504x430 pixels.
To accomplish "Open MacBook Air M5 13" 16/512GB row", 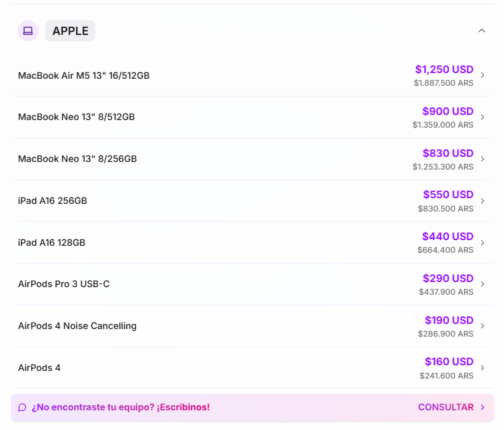I will pyautogui.click(x=253, y=76).
